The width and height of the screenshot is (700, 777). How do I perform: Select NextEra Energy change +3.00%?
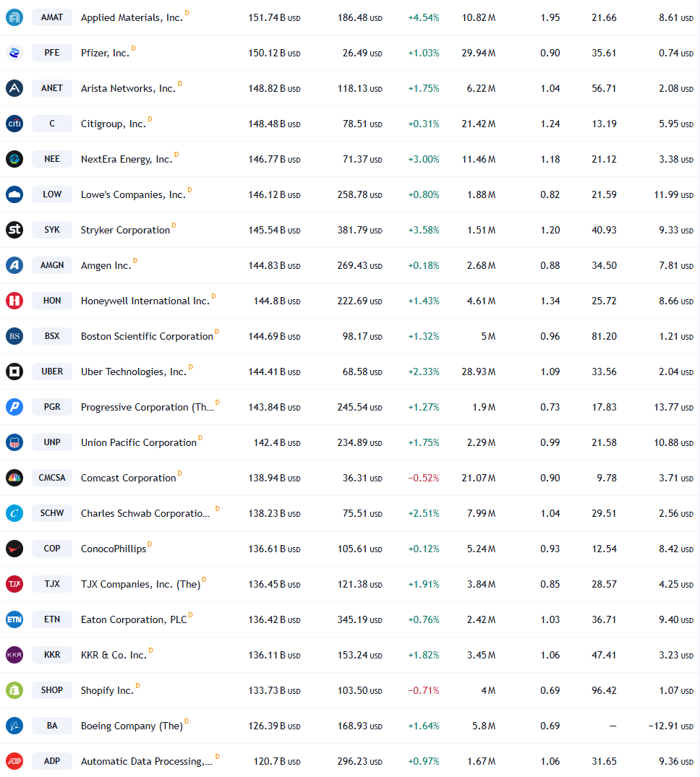(423, 160)
